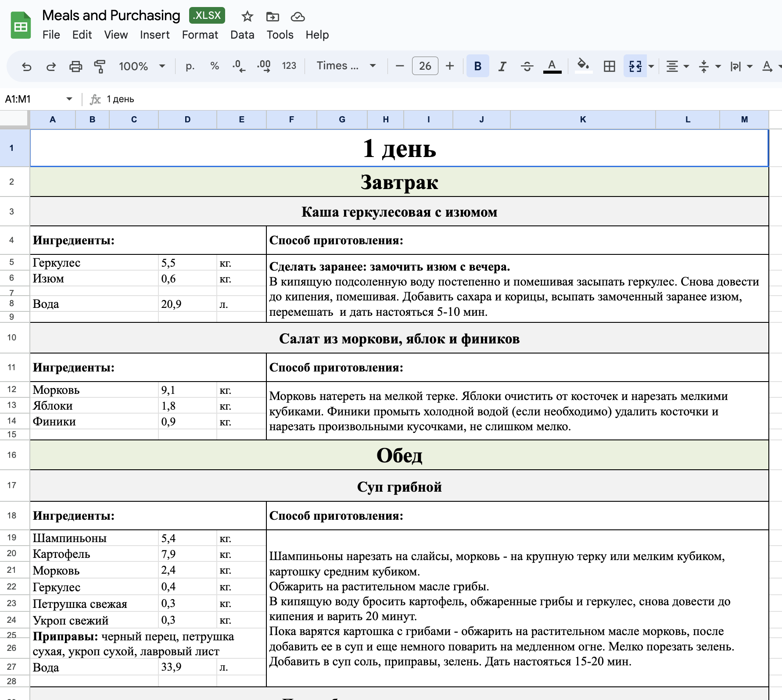Toggle bold formatting
This screenshot has width=782, height=700.
click(478, 66)
